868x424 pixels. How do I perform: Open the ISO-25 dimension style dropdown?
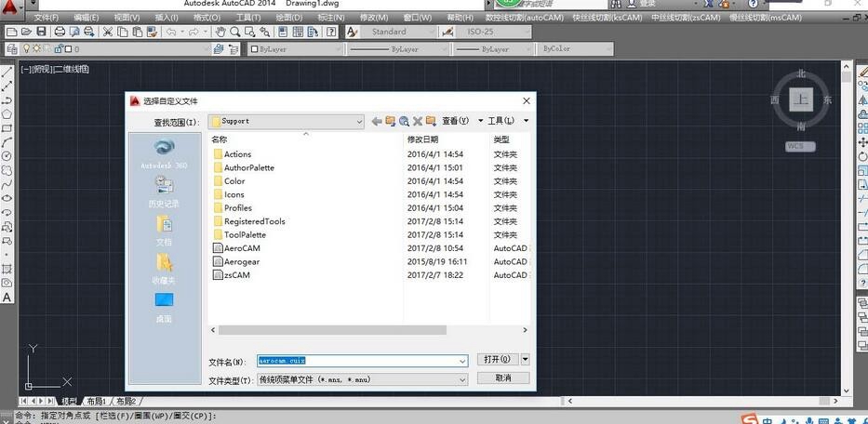click(526, 32)
